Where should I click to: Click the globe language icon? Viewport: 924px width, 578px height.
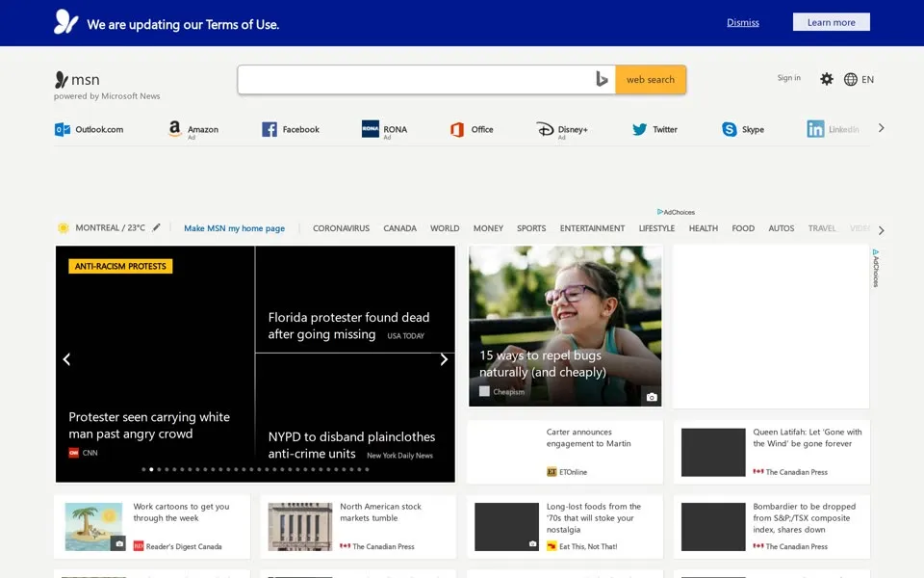tap(850, 79)
